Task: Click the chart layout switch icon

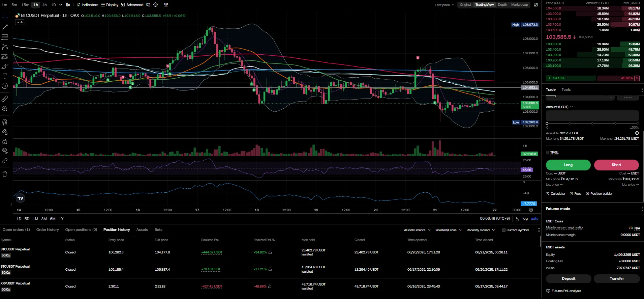Action: pyautogui.click(x=148, y=5)
